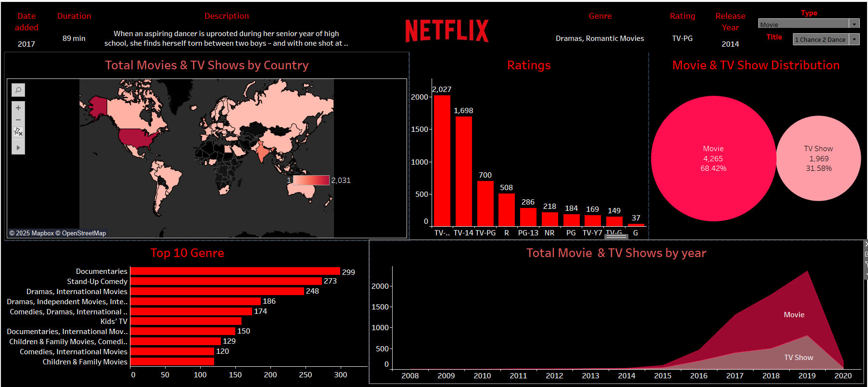Reset the map selection tool
This screenshot has height=387, width=868.
click(18, 132)
